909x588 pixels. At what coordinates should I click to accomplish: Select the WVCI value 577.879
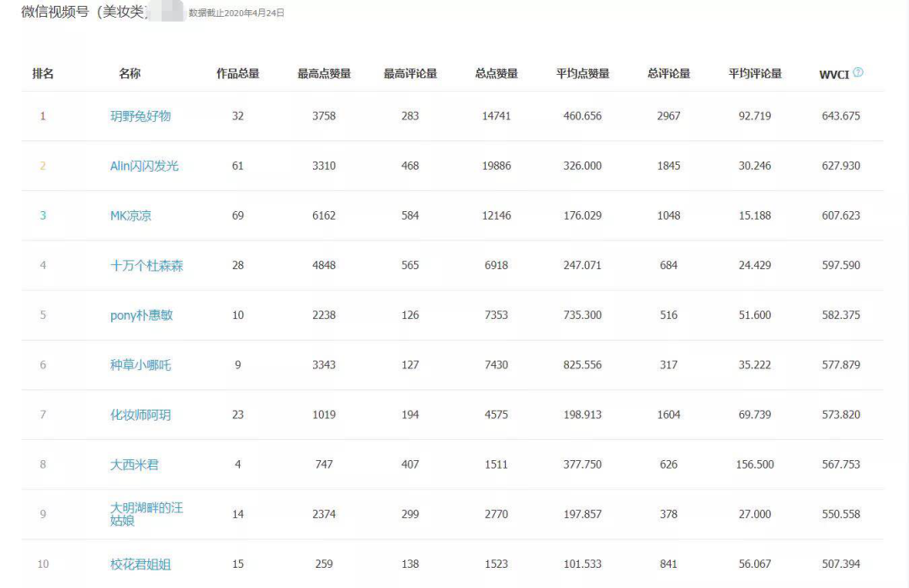point(841,365)
